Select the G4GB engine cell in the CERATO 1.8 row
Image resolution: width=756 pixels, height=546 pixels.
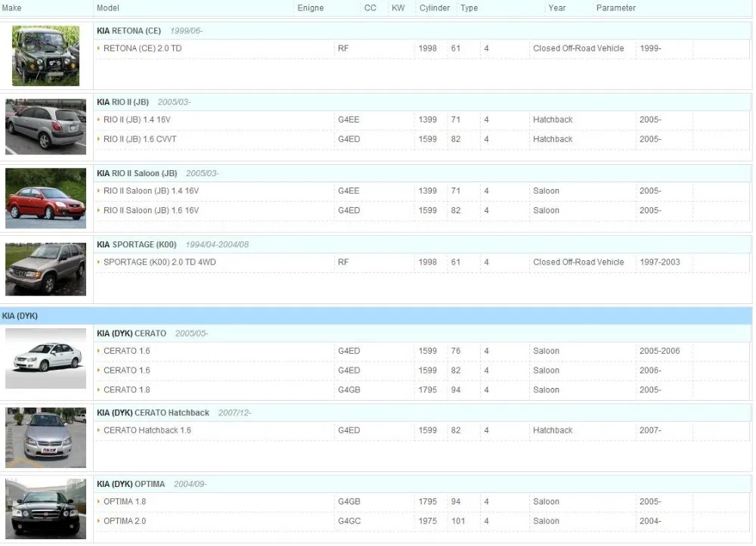(349, 389)
